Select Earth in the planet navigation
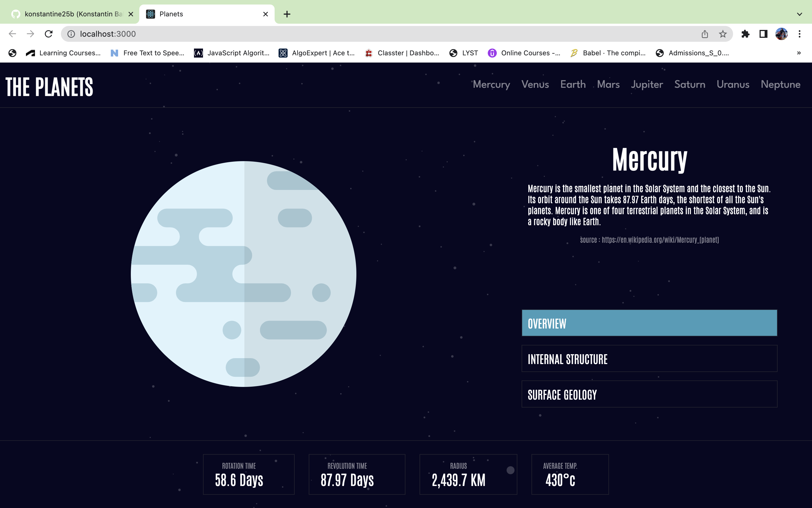 [x=573, y=84]
